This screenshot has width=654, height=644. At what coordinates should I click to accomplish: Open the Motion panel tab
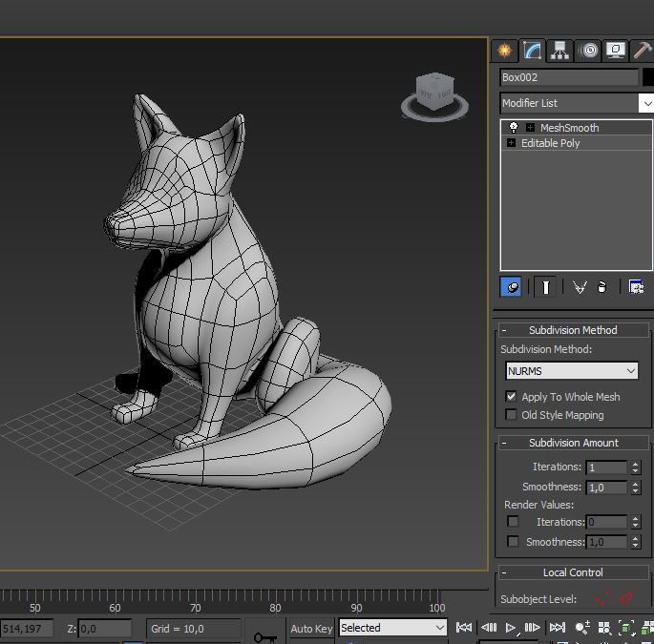pos(588,51)
